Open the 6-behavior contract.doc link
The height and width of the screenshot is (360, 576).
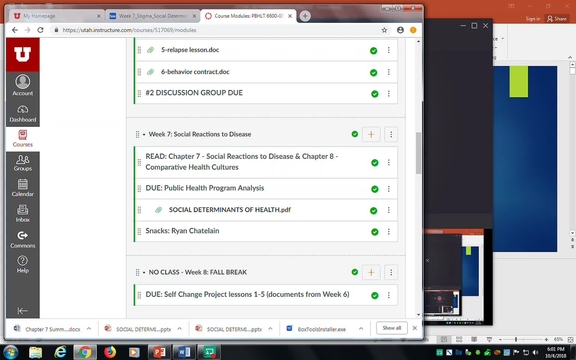click(195, 72)
